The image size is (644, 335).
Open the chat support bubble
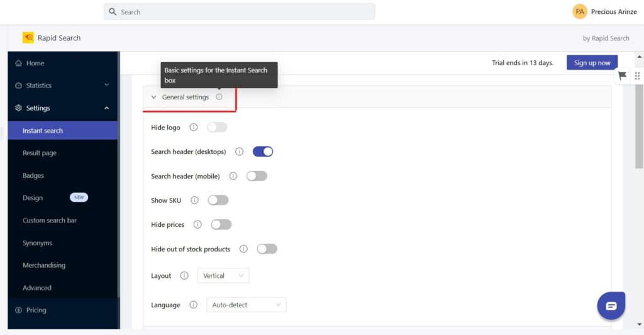pyautogui.click(x=611, y=305)
